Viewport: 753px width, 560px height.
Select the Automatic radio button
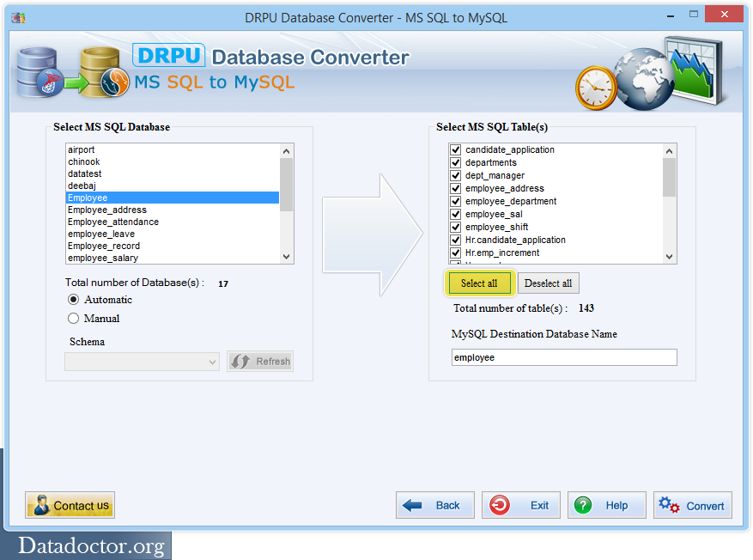(x=74, y=300)
